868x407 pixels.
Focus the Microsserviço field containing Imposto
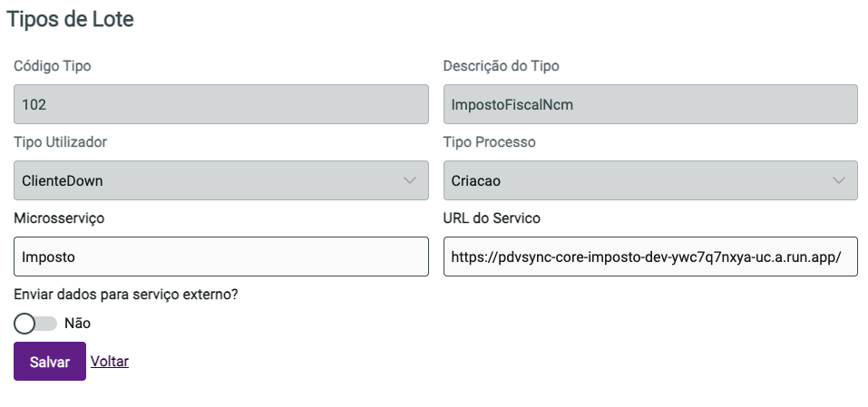click(x=221, y=257)
